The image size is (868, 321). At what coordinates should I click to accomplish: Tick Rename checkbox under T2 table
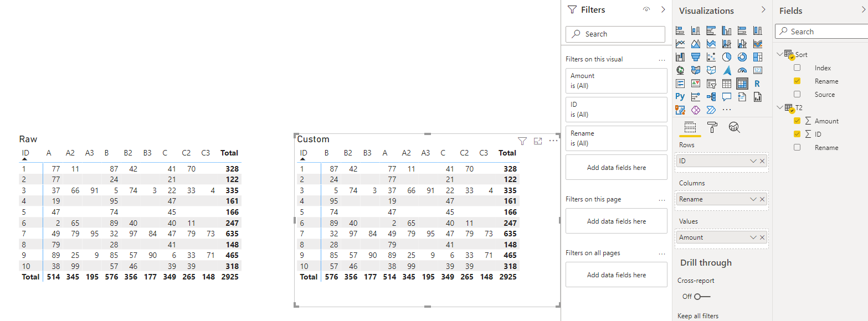(x=797, y=147)
